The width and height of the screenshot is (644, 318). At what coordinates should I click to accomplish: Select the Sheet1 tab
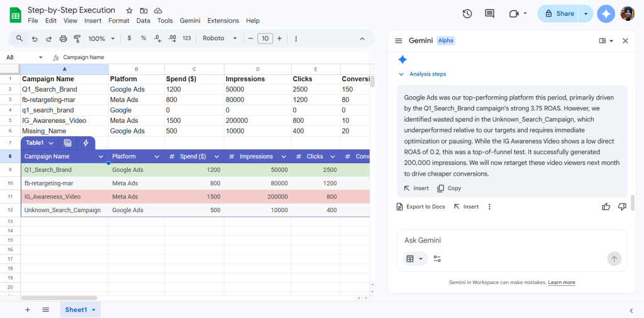[x=76, y=310]
